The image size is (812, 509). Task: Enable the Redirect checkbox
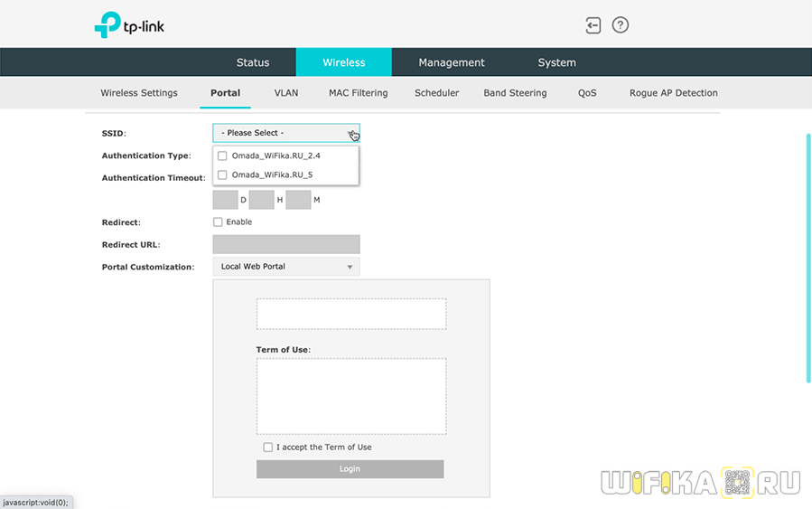tap(218, 222)
